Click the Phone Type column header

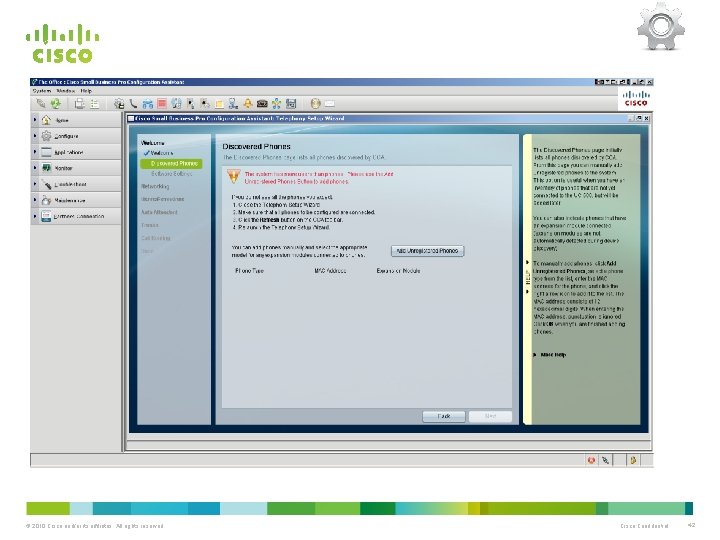pos(249,271)
